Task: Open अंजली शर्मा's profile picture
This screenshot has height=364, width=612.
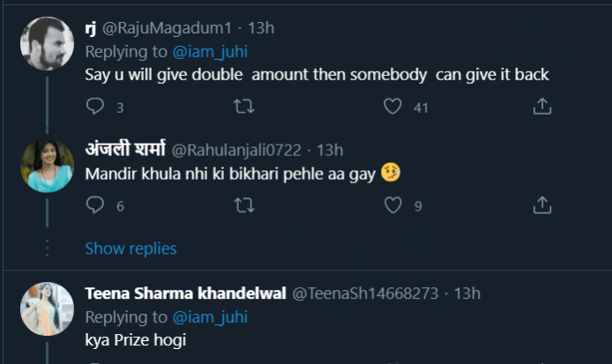Action: pos(46,165)
